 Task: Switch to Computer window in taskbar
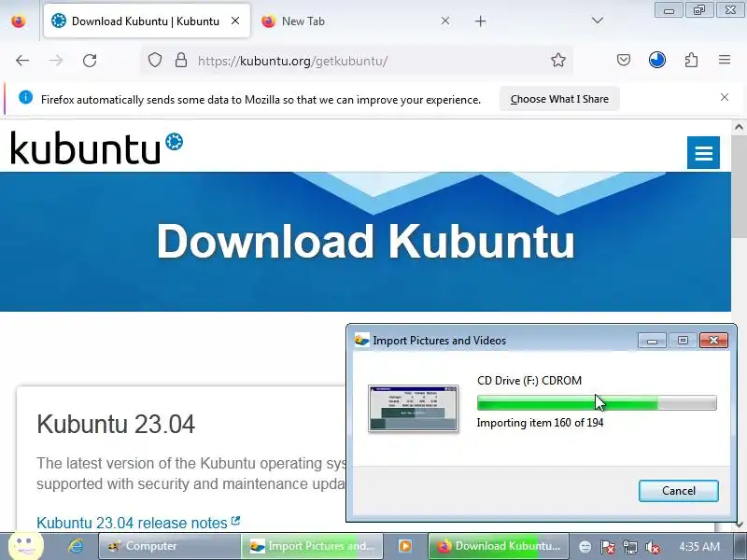pos(169,546)
